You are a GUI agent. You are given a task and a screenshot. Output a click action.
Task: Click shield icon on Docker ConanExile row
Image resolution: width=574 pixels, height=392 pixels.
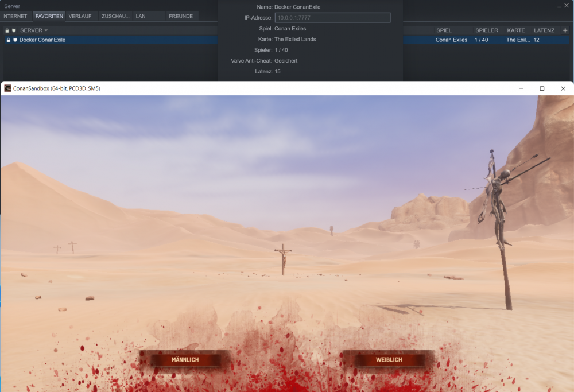coord(15,40)
